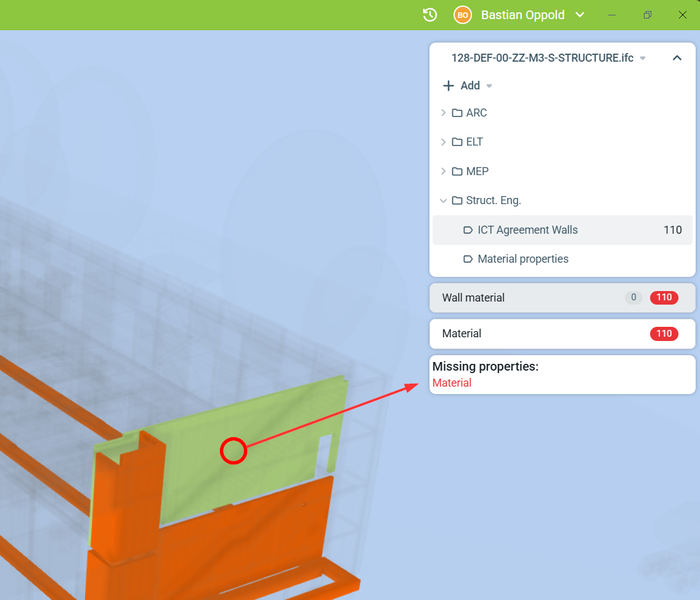Click the red Material missing property link
The height and width of the screenshot is (600, 700).
pos(452,383)
